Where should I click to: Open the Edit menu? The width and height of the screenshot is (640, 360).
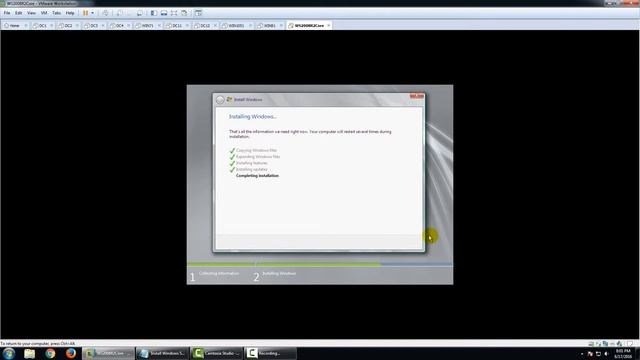click(x=19, y=13)
